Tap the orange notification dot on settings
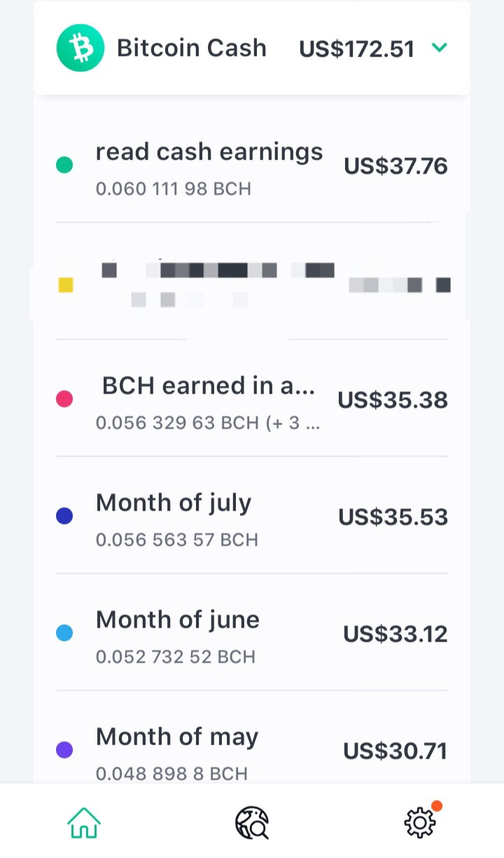This screenshot has height=858, width=504. pos(437,805)
